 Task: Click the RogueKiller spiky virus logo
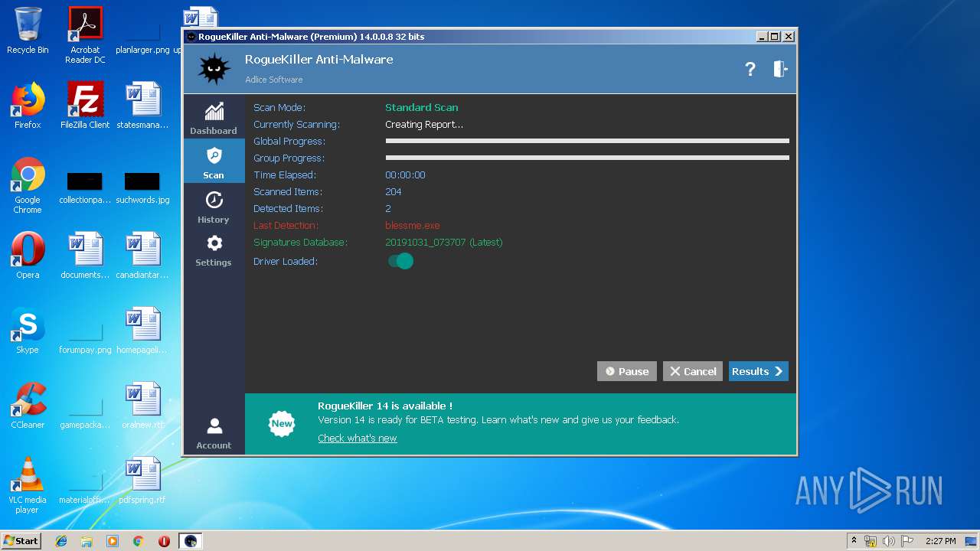click(214, 69)
